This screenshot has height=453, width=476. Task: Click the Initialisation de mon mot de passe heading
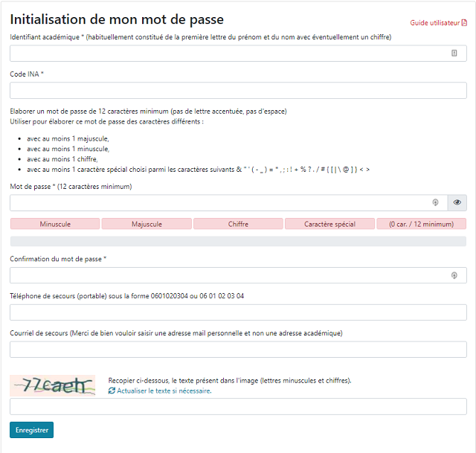tap(117, 19)
